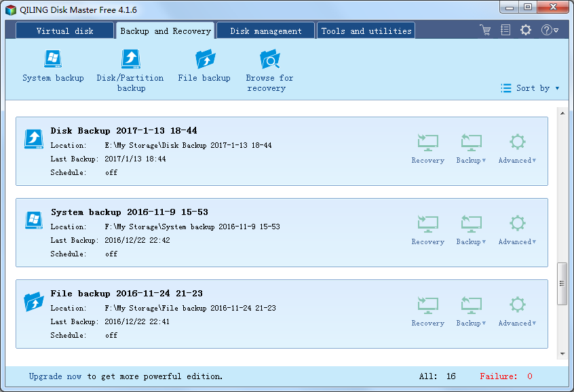574x392 pixels.
Task: Switch to Backup and Recovery tab
Action: point(166,31)
